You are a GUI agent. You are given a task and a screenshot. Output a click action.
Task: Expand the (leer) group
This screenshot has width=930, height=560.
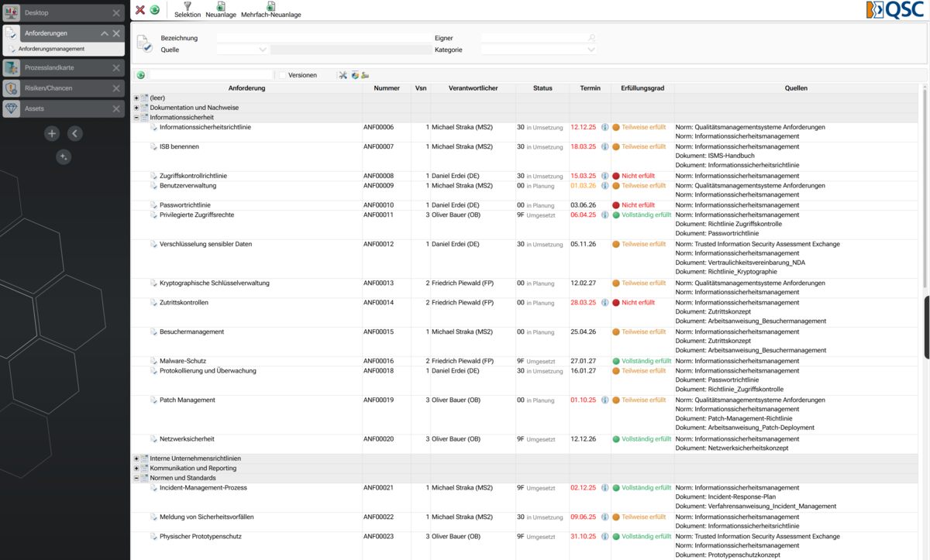136,98
